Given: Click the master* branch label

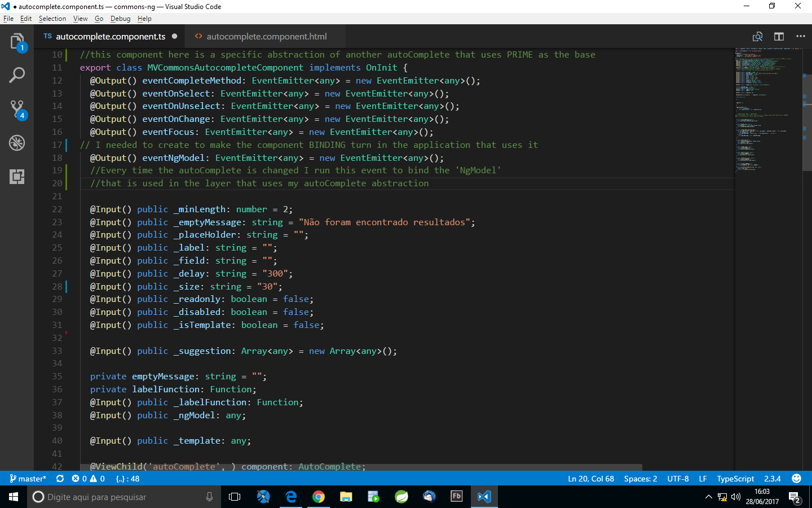Looking at the screenshot, I should 28,478.
